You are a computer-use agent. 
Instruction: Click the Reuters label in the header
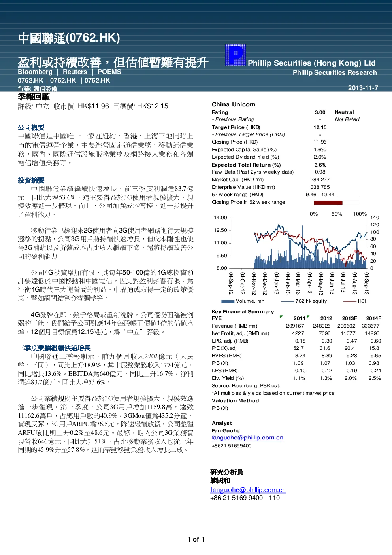[75, 72]
